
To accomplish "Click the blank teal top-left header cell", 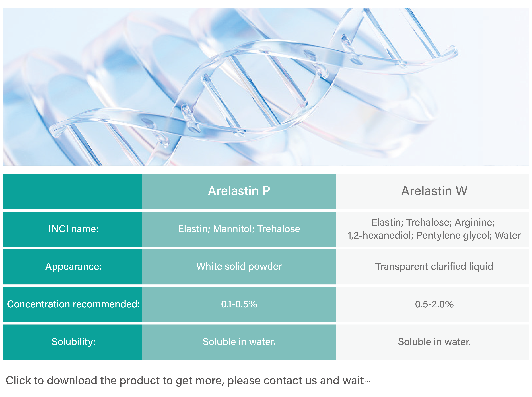I will click(x=72, y=191).
